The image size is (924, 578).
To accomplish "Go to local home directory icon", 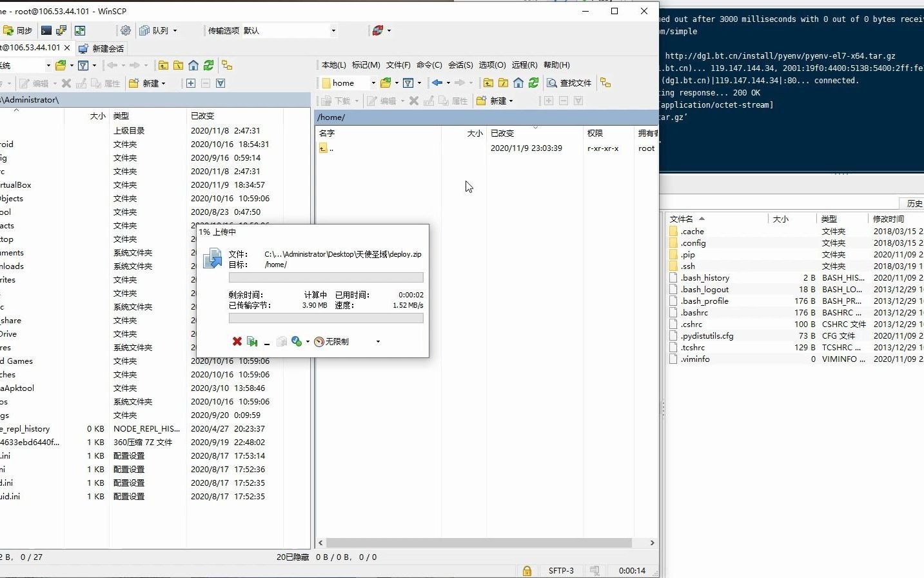I will [x=193, y=65].
